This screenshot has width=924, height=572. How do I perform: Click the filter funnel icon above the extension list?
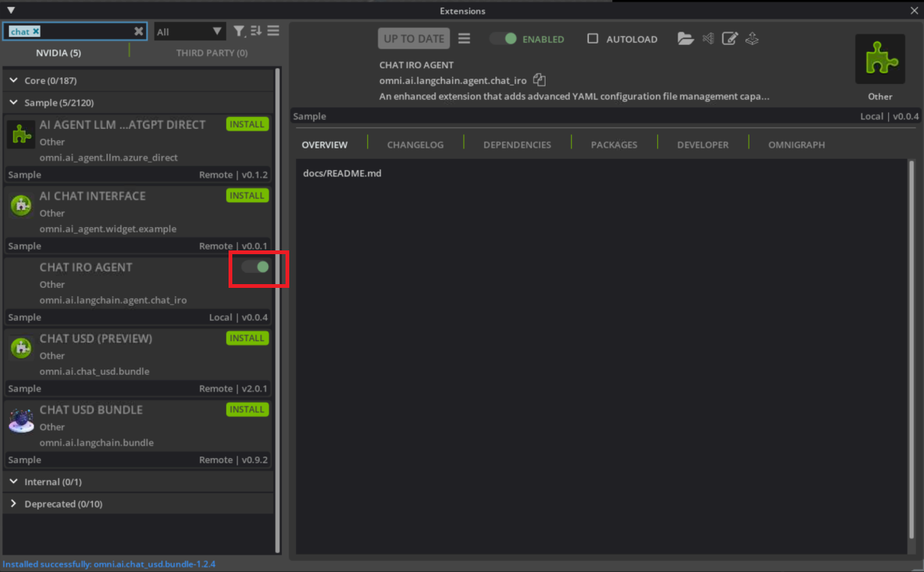point(238,31)
